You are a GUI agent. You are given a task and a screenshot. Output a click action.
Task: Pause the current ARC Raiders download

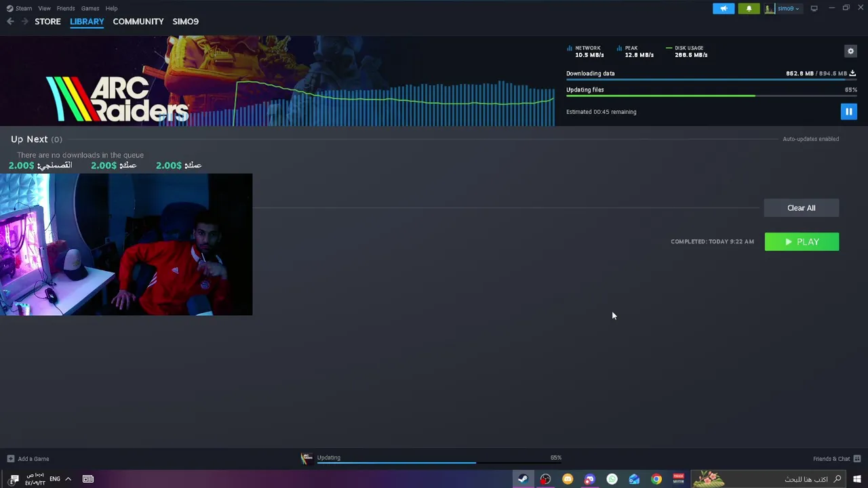tap(848, 111)
